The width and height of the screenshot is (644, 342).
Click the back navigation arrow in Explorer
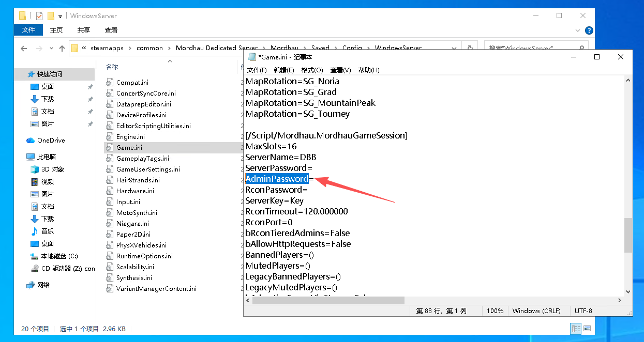(24, 48)
